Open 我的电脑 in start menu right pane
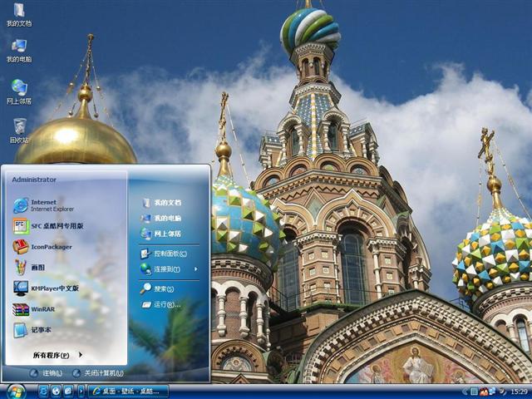The image size is (532, 399). click(x=161, y=218)
